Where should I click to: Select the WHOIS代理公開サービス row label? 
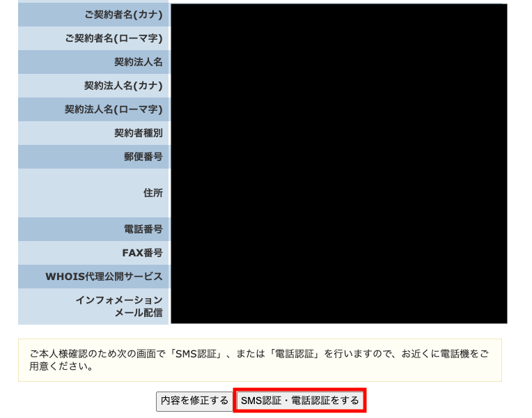[104, 277]
